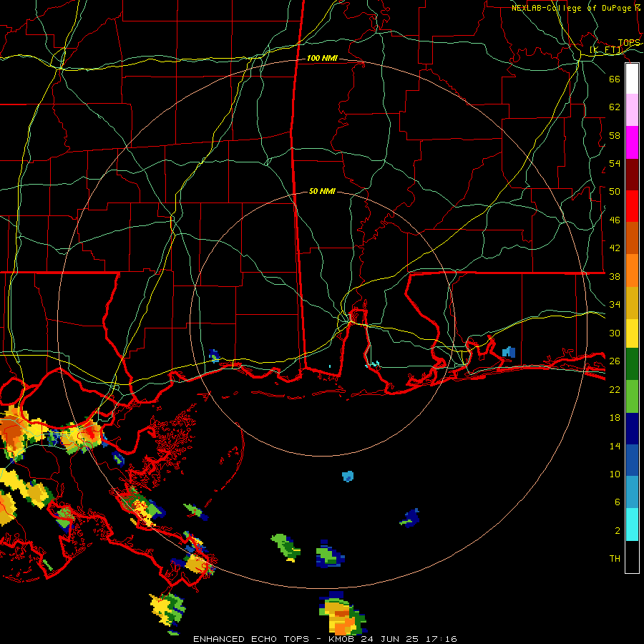Click the medium blue legend swatch
The image size is (644, 644).
pos(632,460)
